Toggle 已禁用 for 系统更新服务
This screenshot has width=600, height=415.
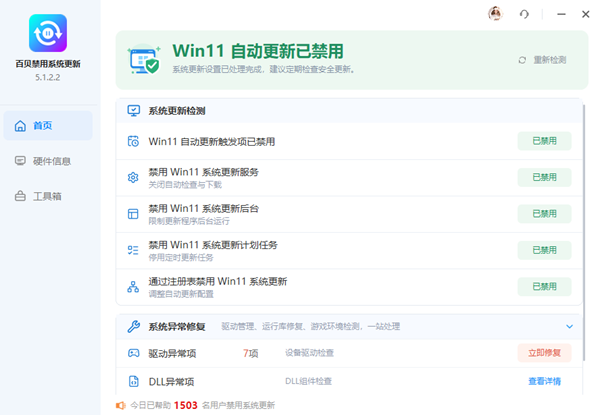coord(545,177)
